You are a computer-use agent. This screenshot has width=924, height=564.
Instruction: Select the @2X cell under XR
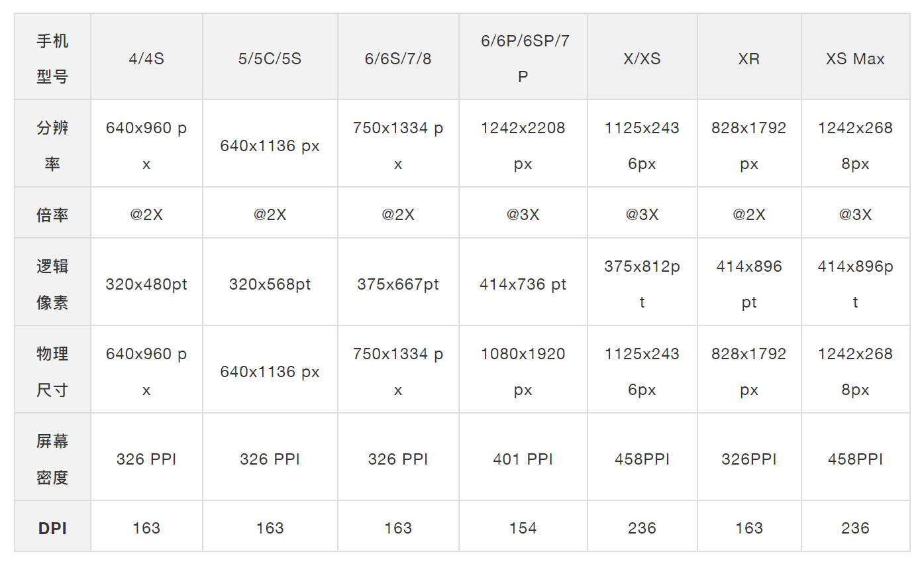pos(749,215)
